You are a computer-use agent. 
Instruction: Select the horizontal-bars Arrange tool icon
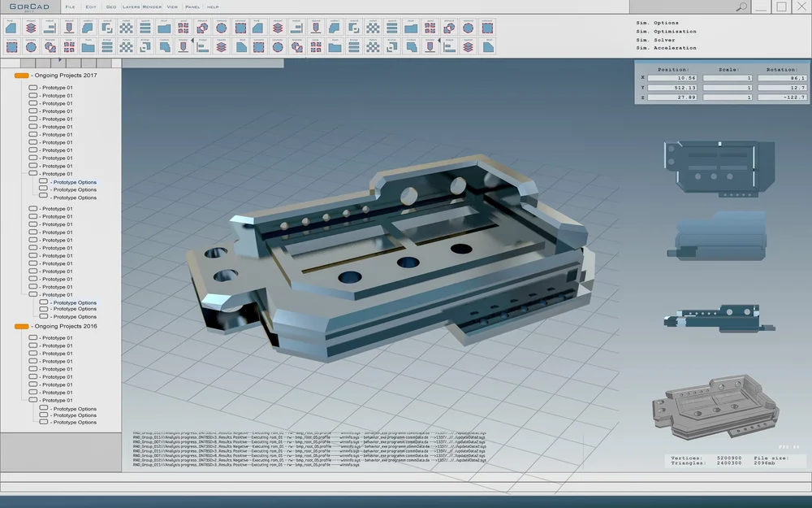pos(108,46)
